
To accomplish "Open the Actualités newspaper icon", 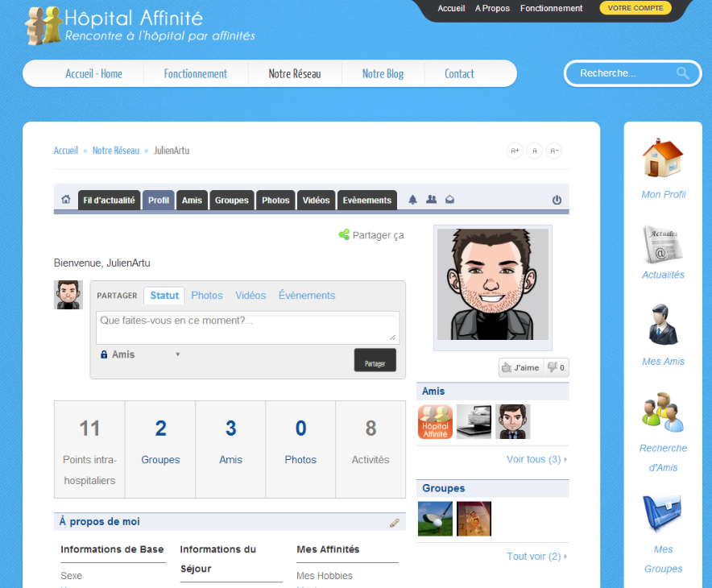I will pos(663,244).
